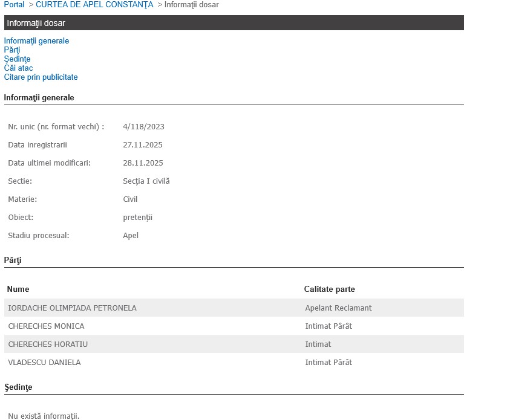This screenshot has height=420, width=510.
Task: Click the Apelant Reclamant party role
Action: click(x=338, y=308)
